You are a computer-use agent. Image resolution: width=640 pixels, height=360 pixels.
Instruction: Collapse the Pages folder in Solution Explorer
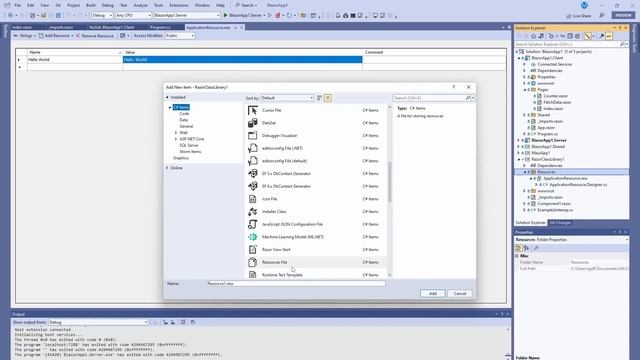pos(525,89)
